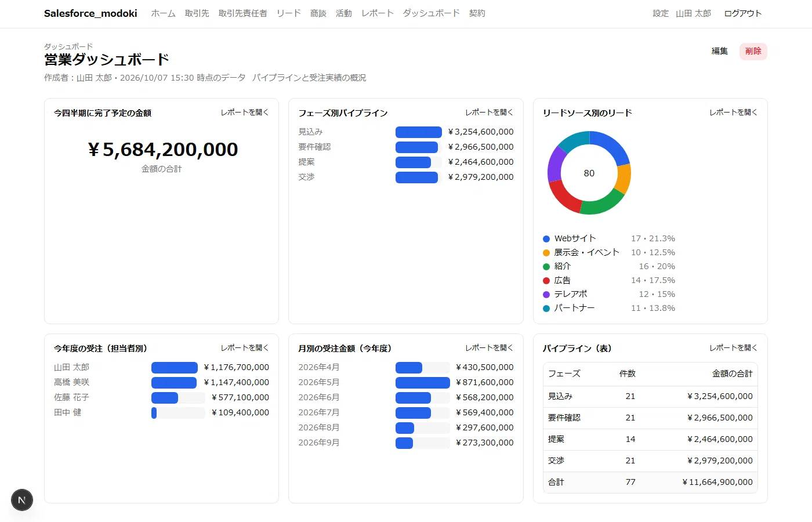Screen dimensions: 812x522
Task: Go to the ホーム navigation item
Action: [164, 13]
